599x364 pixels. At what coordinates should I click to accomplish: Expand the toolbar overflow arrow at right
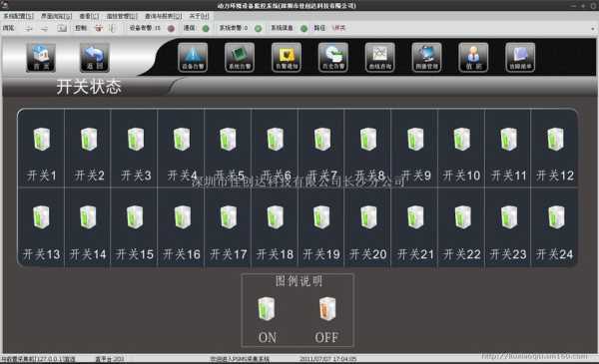coord(592,29)
